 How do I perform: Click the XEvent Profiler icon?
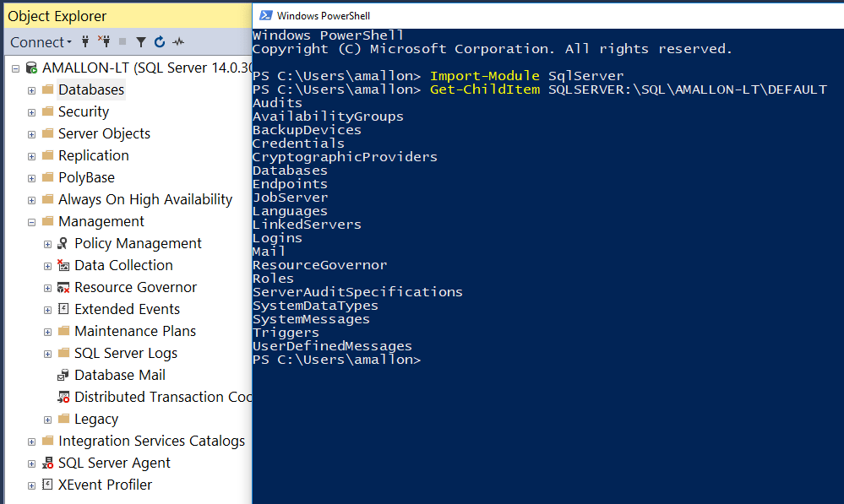(x=46, y=485)
